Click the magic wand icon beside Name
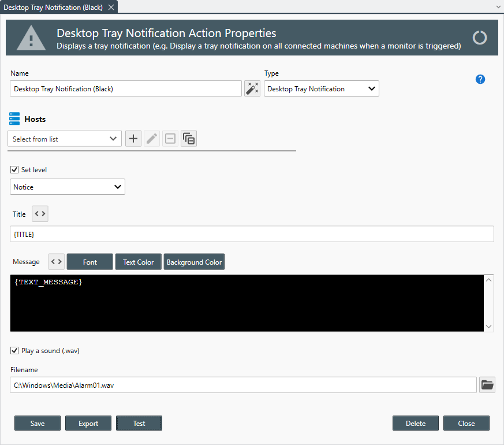Image resolution: width=504 pixels, height=445 pixels. [252, 88]
